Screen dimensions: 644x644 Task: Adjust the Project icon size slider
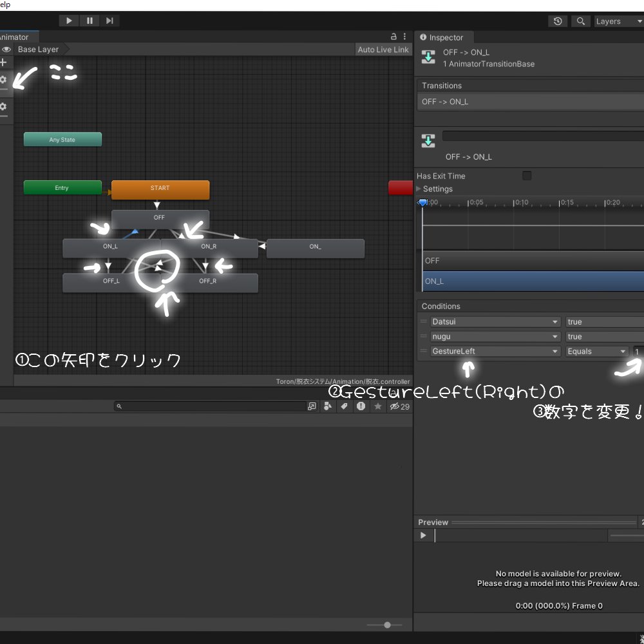point(384,625)
